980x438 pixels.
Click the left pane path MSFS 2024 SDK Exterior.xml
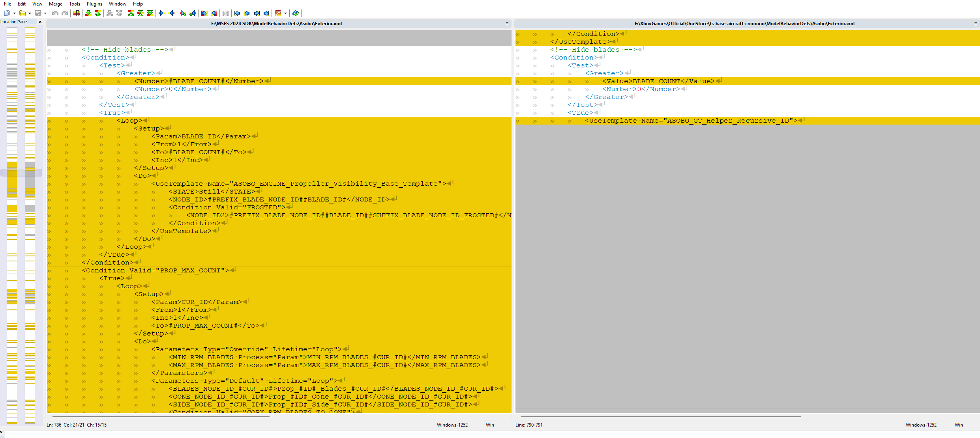click(x=276, y=24)
